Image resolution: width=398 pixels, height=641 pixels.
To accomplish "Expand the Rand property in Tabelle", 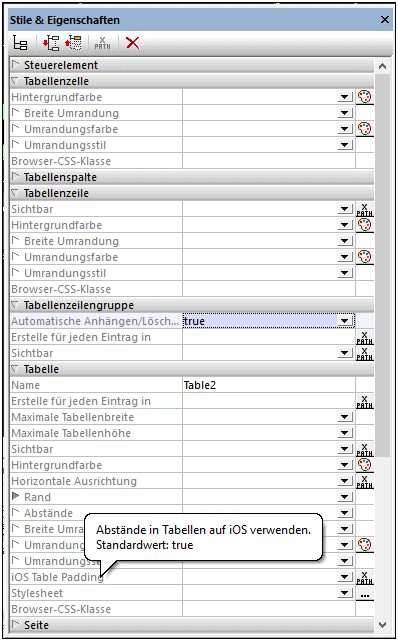I will [x=16, y=497].
